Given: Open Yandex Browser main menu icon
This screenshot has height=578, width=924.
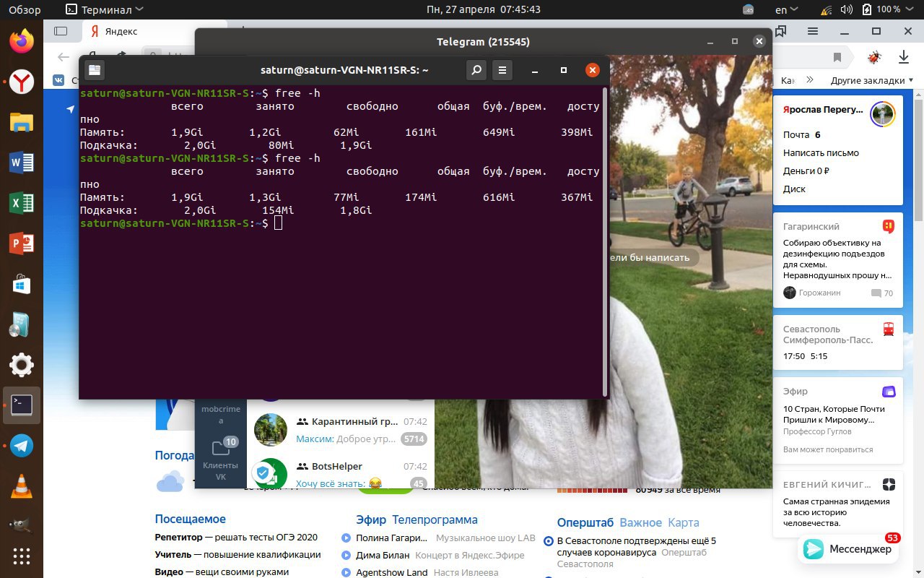Looking at the screenshot, I should click(813, 31).
